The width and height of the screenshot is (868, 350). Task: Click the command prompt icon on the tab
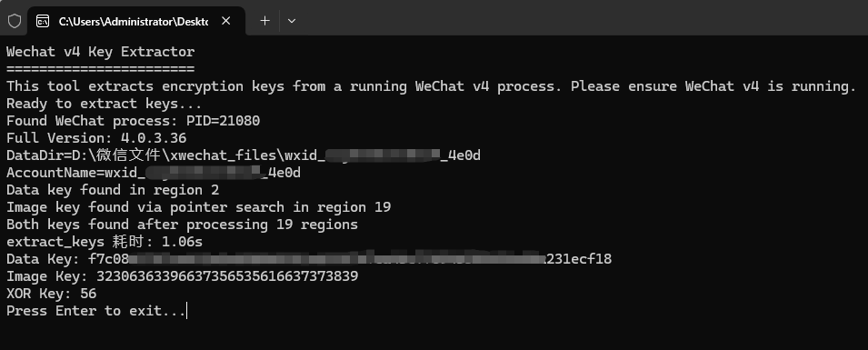(43, 21)
